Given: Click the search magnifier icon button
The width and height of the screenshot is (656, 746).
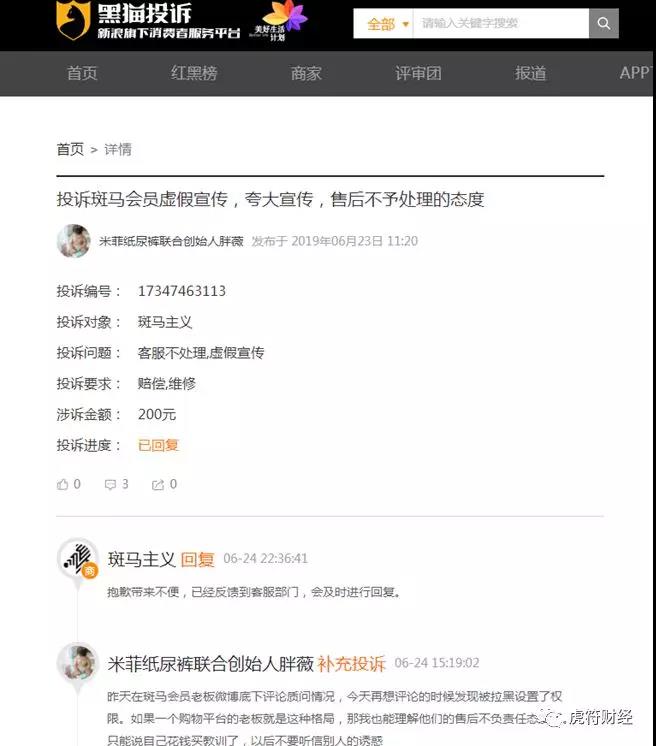Looking at the screenshot, I should [604, 23].
